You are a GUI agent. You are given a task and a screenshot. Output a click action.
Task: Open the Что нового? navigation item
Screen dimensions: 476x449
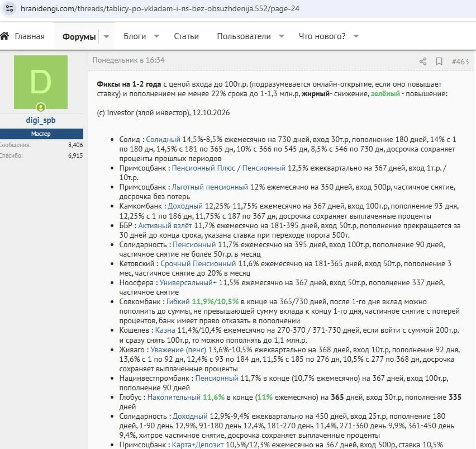coord(322,36)
